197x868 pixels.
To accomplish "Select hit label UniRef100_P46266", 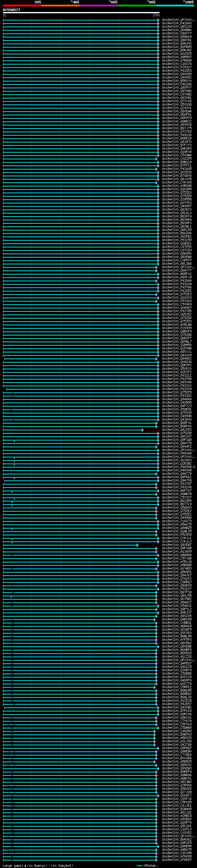I will [x=177, y=84].
